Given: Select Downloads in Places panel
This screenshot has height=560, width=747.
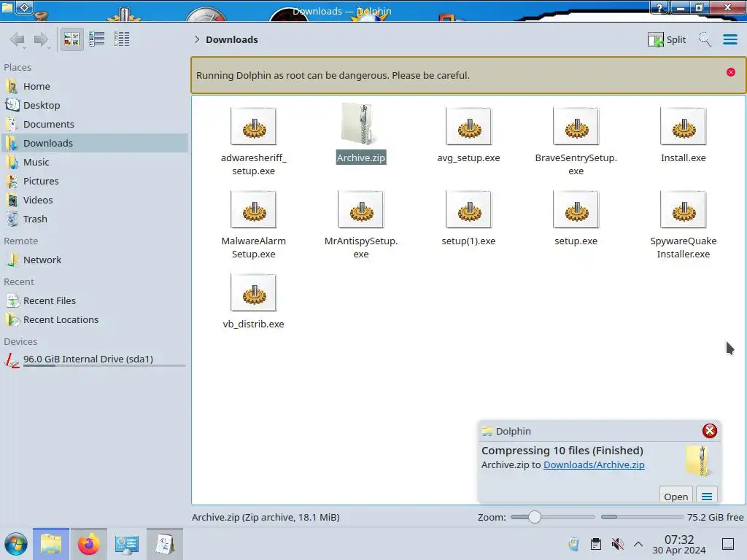Looking at the screenshot, I should (94, 144).
